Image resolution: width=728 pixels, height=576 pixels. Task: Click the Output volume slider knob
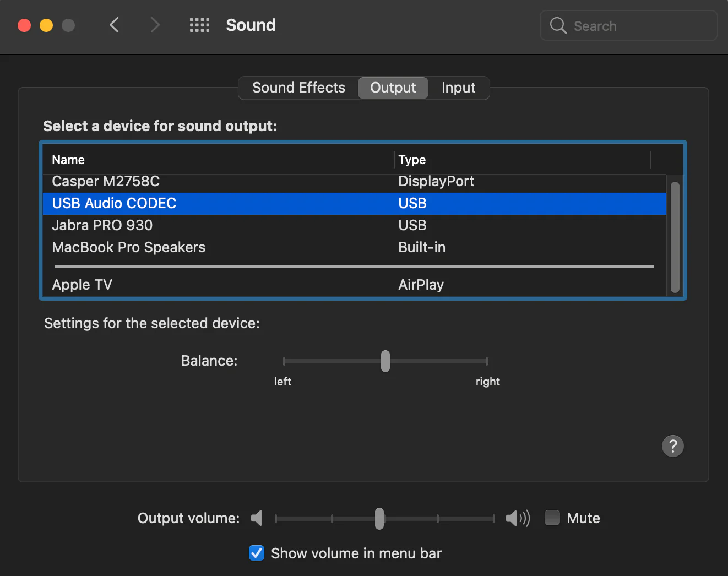click(379, 518)
